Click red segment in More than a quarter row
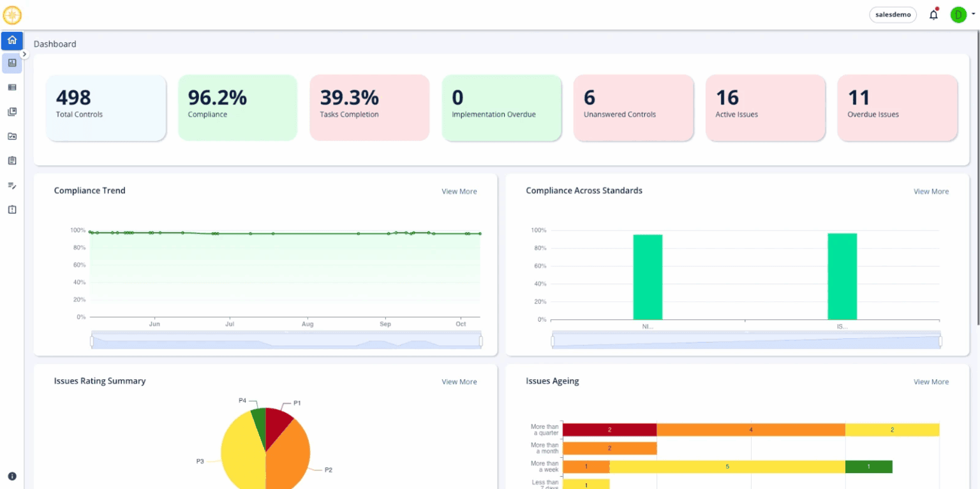Screen dimensions: 980x489 tap(609, 430)
